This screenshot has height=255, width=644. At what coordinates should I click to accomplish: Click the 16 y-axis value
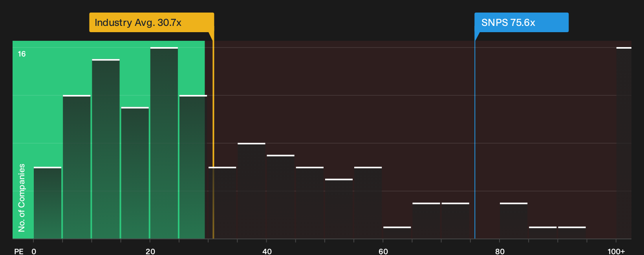pos(22,54)
